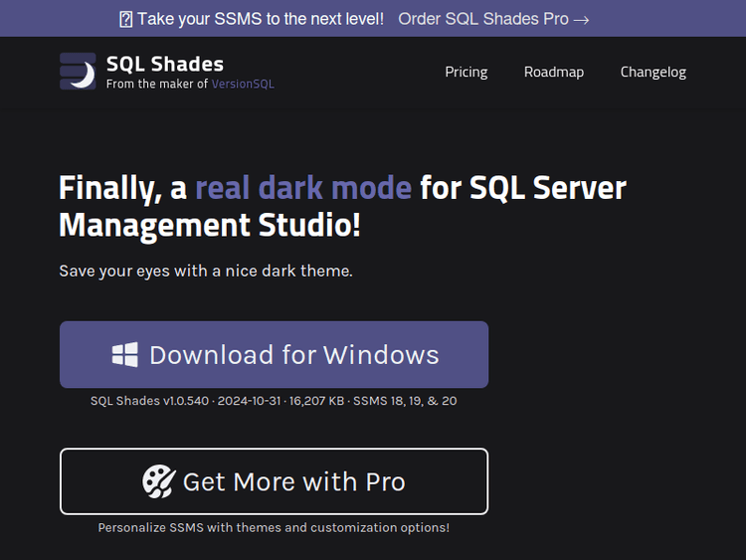The width and height of the screenshot is (746, 560).
Task: Click 'Take your SSMS to the next level!' text
Action: coord(261,19)
